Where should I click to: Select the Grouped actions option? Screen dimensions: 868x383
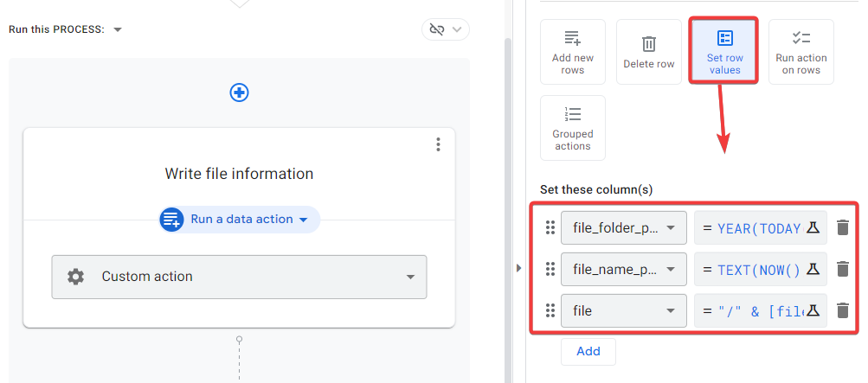tap(573, 128)
